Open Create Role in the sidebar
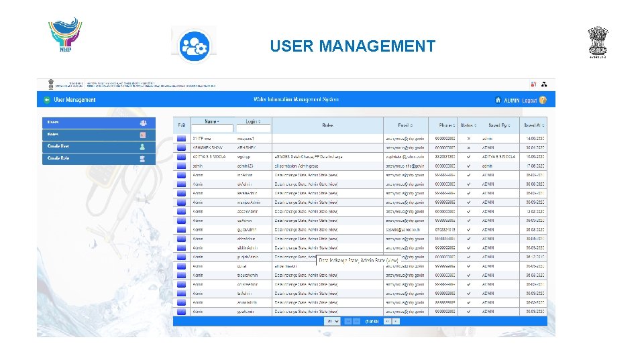The image size is (644, 362). click(x=99, y=158)
